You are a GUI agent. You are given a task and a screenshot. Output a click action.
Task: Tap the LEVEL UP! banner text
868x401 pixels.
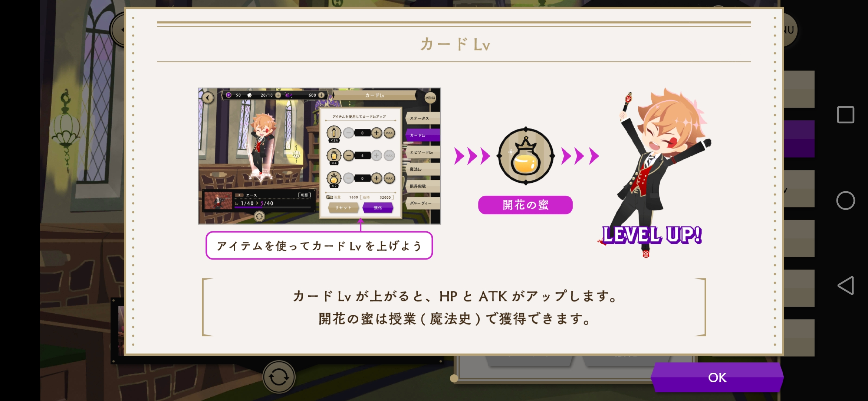[652, 235]
